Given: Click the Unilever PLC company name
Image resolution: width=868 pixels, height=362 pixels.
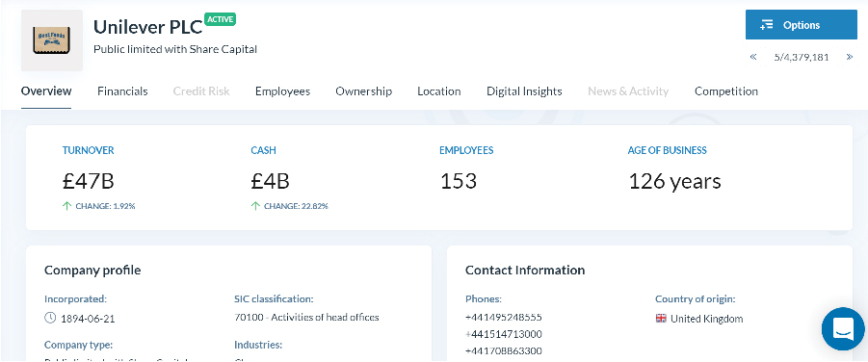Looking at the screenshot, I should (147, 27).
